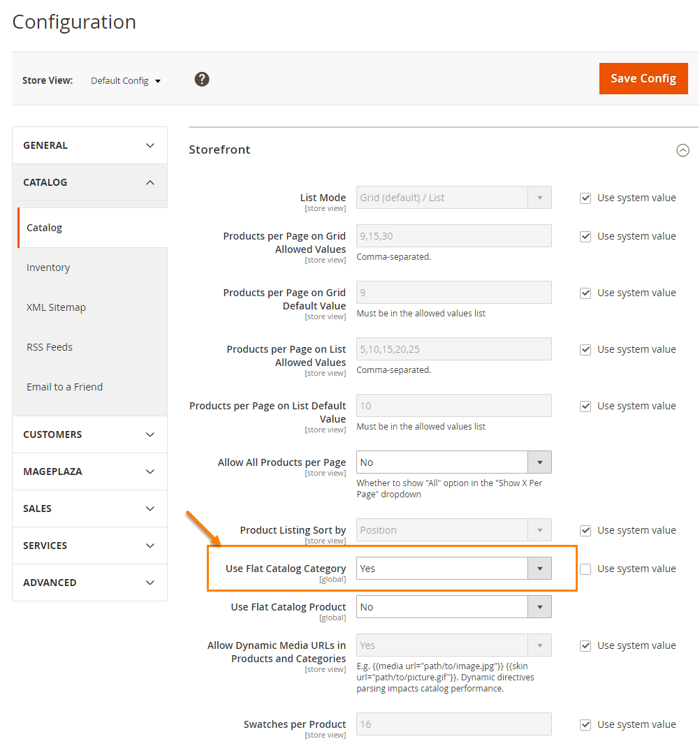This screenshot has width=700, height=753.
Task: Open the Inventory settings page
Action: (48, 267)
